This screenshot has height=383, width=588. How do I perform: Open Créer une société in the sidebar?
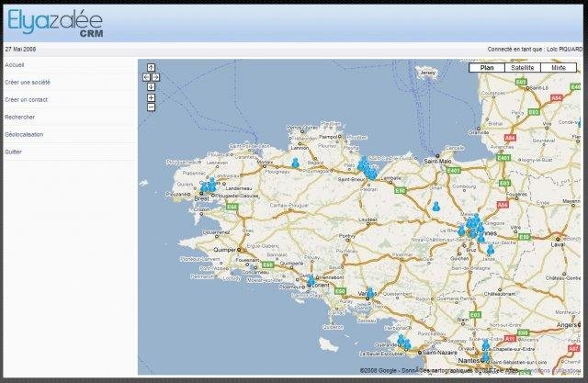tap(28, 83)
